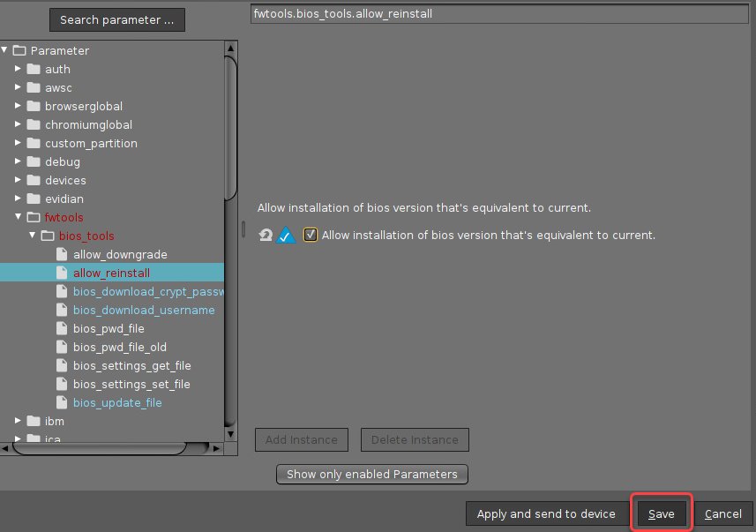Select bios_download_username parameter
The width and height of the screenshot is (756, 532).
tap(143, 311)
